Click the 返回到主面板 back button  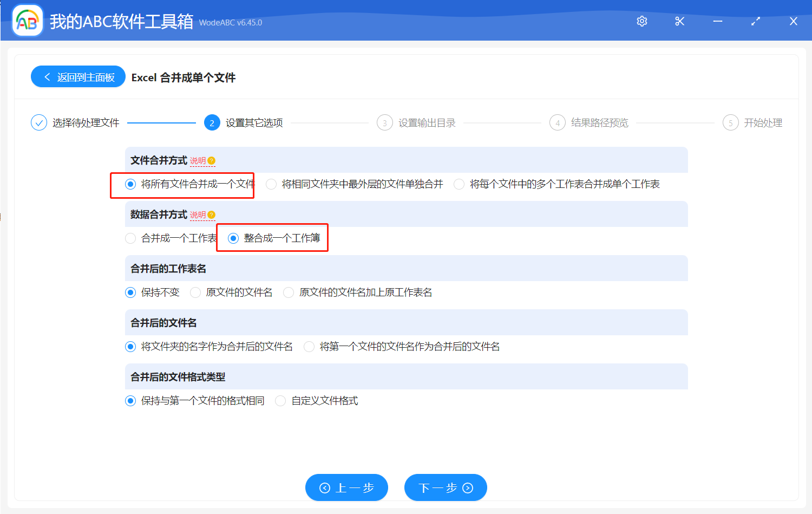(x=78, y=76)
